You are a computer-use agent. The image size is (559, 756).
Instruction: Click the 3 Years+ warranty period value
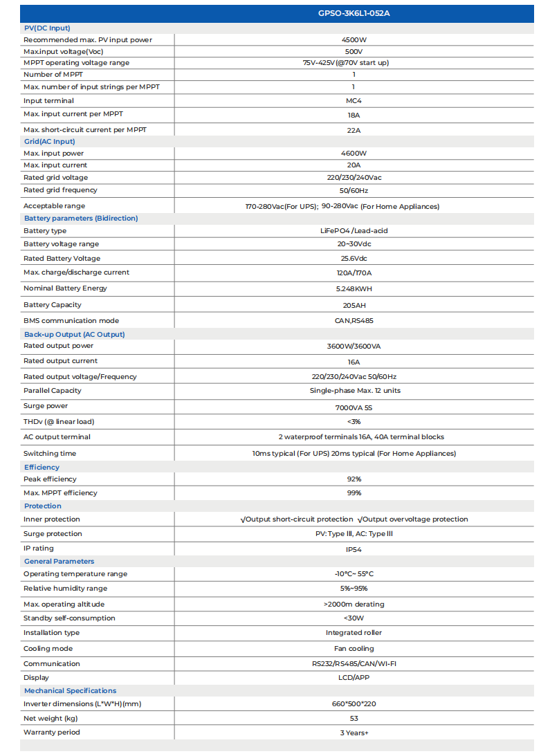click(x=354, y=732)
